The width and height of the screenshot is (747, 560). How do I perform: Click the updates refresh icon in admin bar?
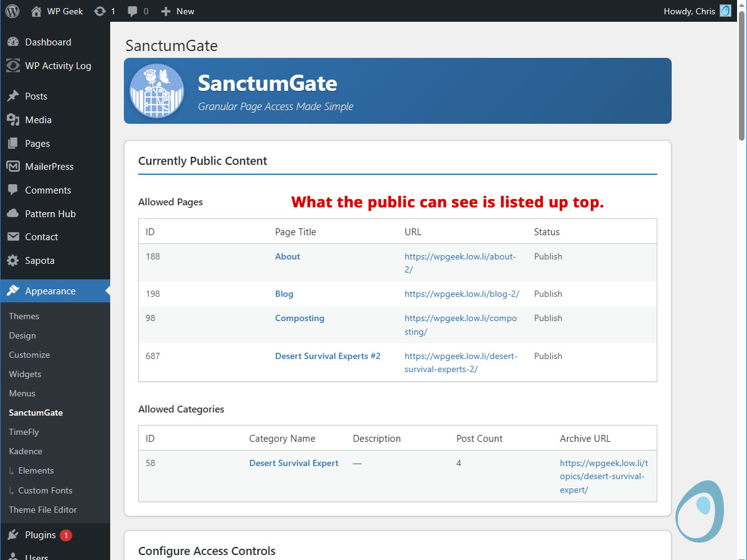[98, 11]
